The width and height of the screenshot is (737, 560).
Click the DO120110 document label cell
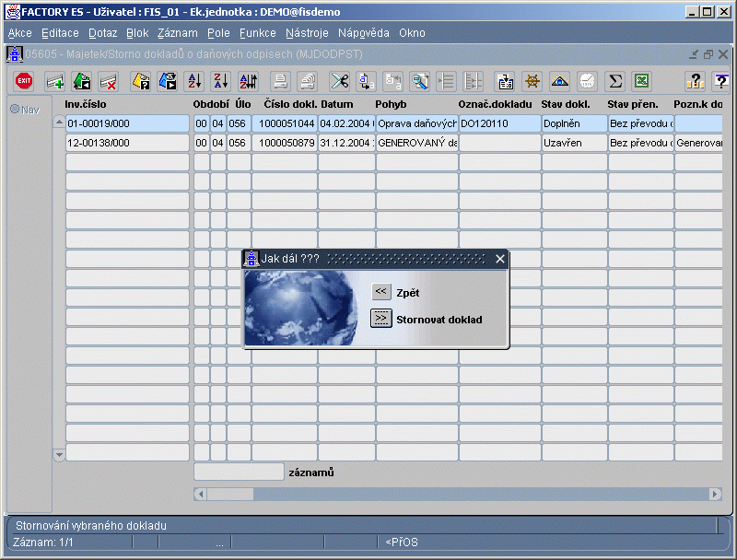500,123
